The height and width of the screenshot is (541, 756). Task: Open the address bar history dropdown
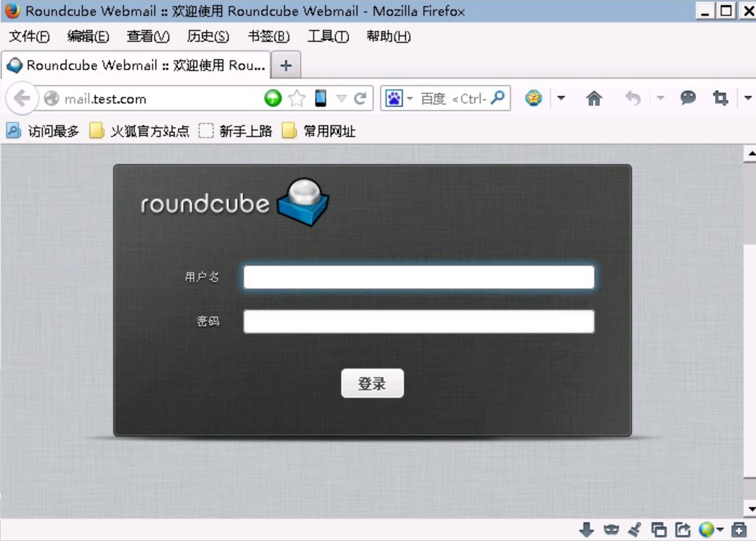(342, 98)
